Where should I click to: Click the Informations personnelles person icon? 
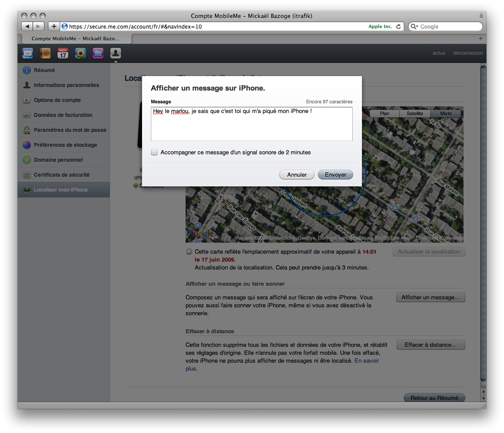click(27, 85)
